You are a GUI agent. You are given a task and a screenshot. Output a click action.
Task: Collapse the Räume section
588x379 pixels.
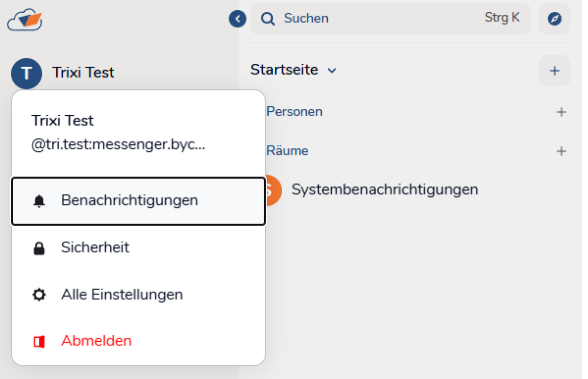coord(287,151)
